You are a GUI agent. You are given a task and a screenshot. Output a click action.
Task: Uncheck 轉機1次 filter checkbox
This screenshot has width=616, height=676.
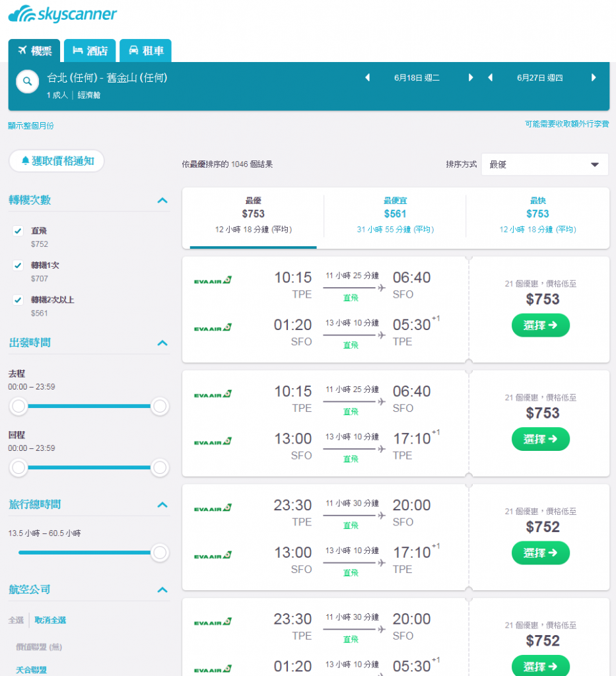click(18, 265)
